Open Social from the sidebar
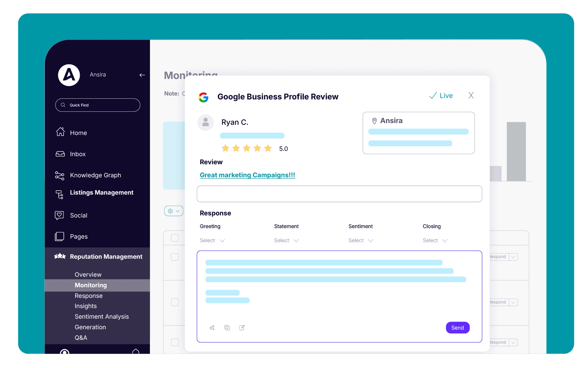The image size is (588, 368). pyautogui.click(x=79, y=215)
